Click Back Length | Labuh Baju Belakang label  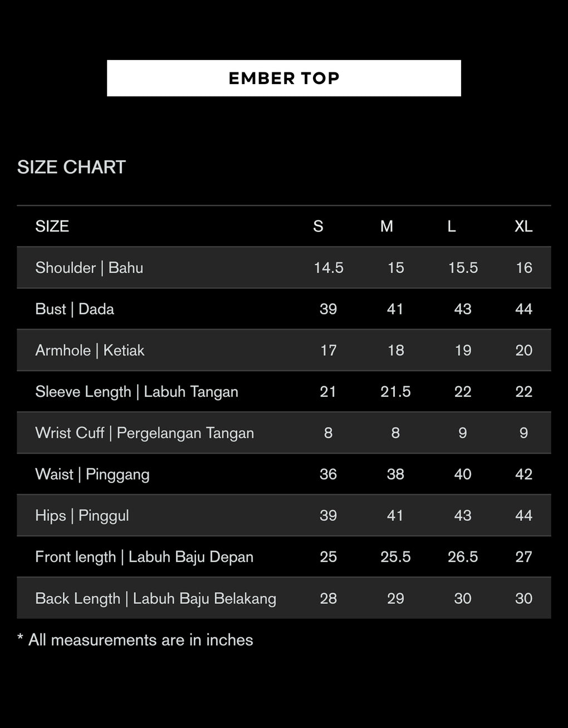[155, 598]
